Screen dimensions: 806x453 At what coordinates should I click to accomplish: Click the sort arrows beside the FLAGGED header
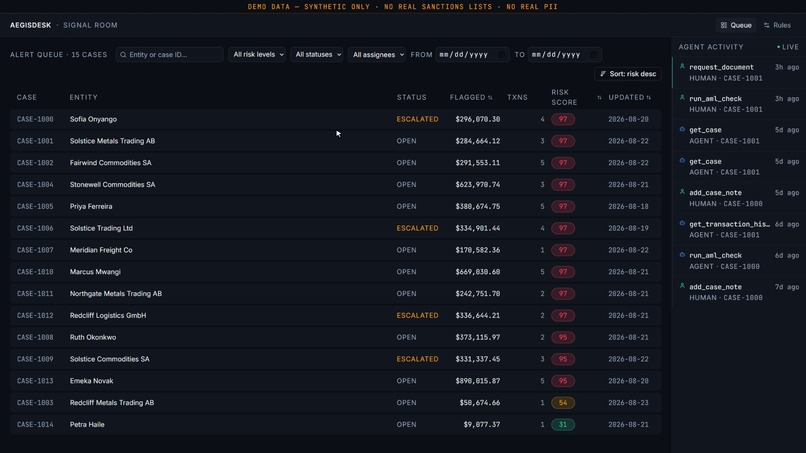(x=490, y=98)
